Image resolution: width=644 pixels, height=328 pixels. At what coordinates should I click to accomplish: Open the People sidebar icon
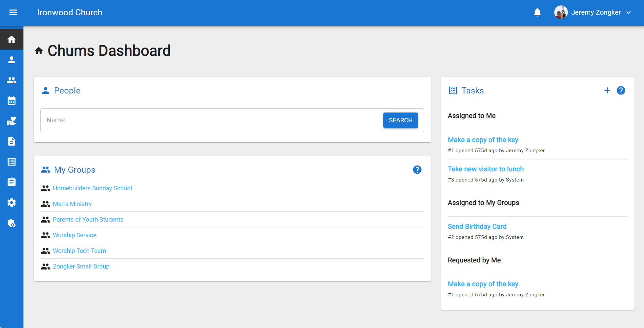(x=12, y=60)
